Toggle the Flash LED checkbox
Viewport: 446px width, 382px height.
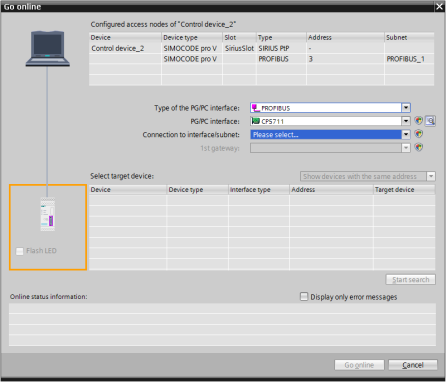(x=20, y=251)
